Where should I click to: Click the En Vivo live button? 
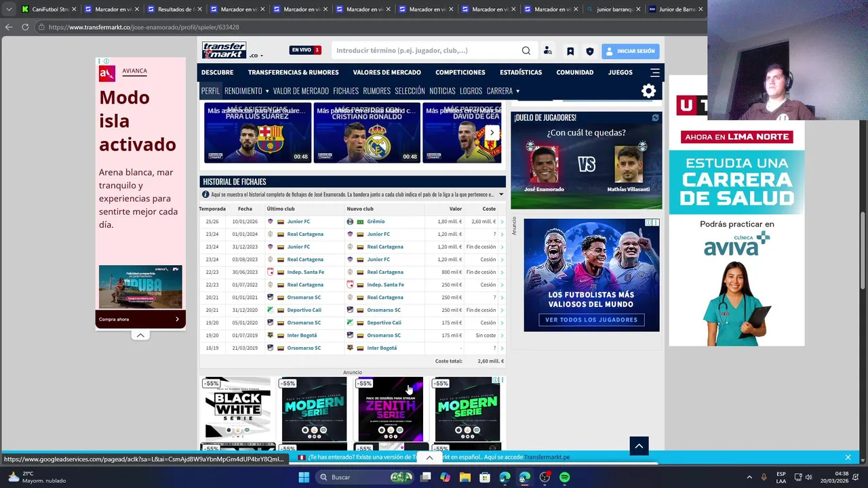click(x=305, y=50)
